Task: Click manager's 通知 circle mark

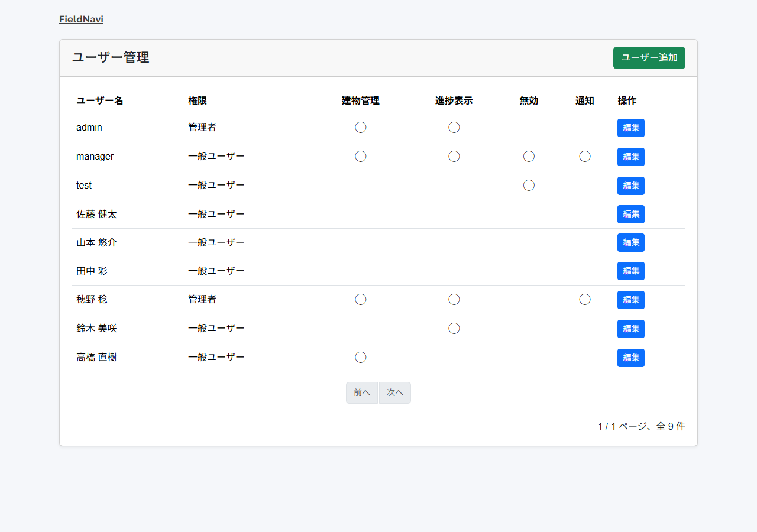Action: (585, 156)
